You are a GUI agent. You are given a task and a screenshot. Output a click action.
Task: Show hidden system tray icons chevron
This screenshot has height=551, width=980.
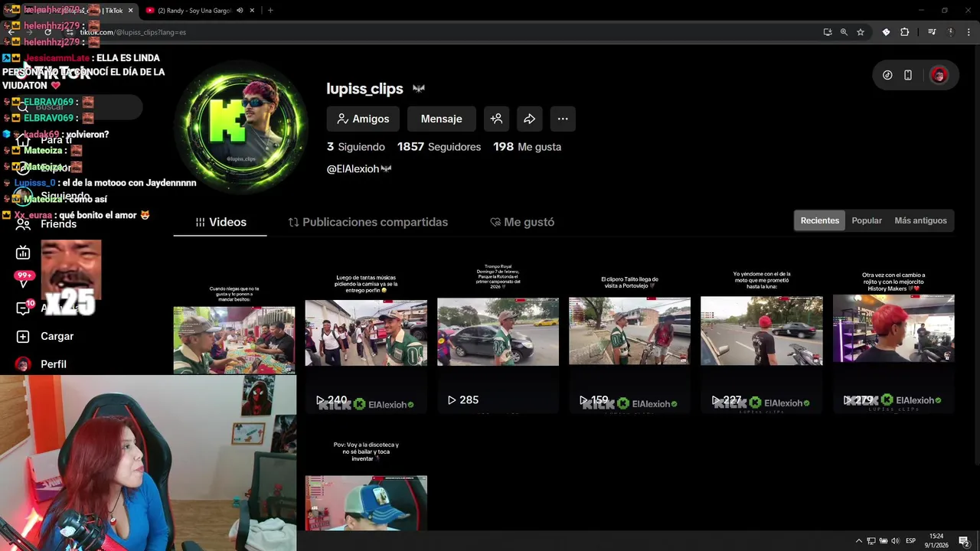pos(858,541)
